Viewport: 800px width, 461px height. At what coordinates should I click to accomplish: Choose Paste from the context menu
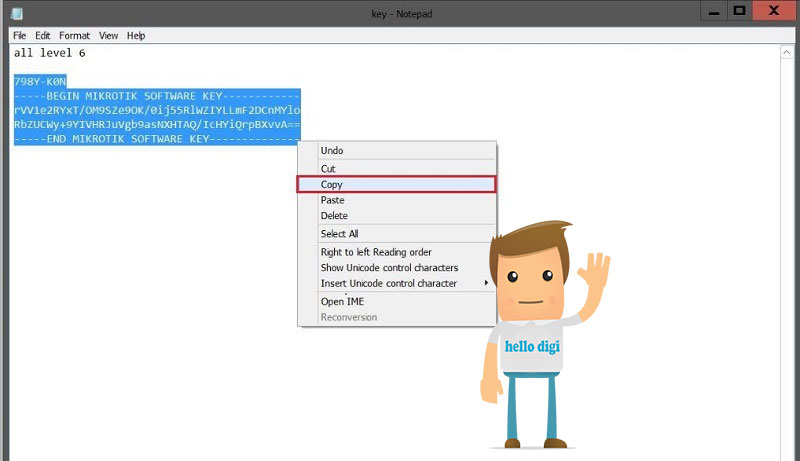[x=396, y=200]
